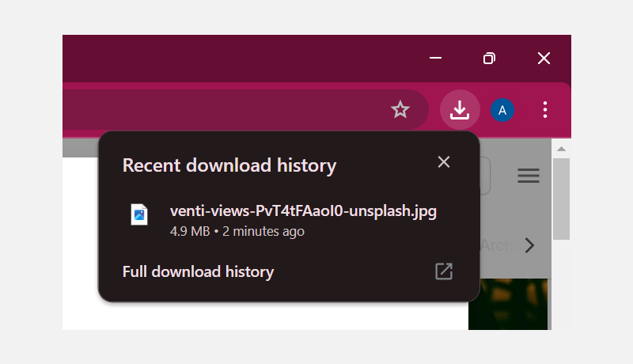Click the image file icon of the download
The image size is (633, 364).
139,214
